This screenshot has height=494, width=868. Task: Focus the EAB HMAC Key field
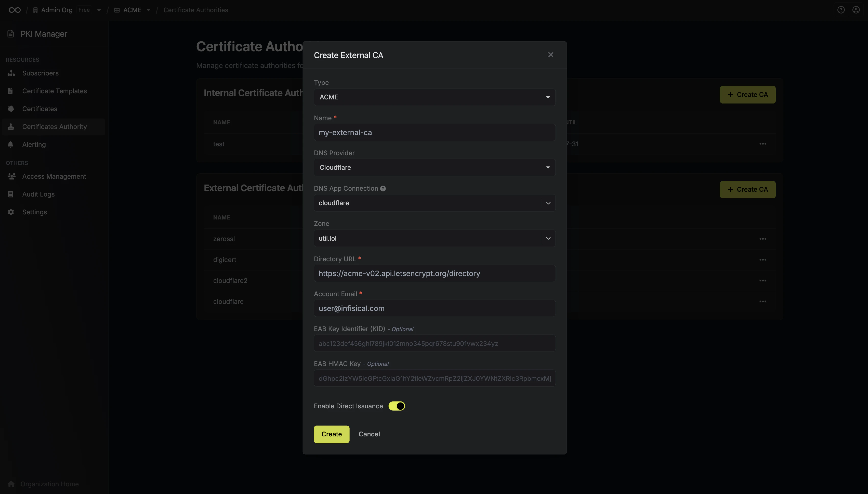435,378
